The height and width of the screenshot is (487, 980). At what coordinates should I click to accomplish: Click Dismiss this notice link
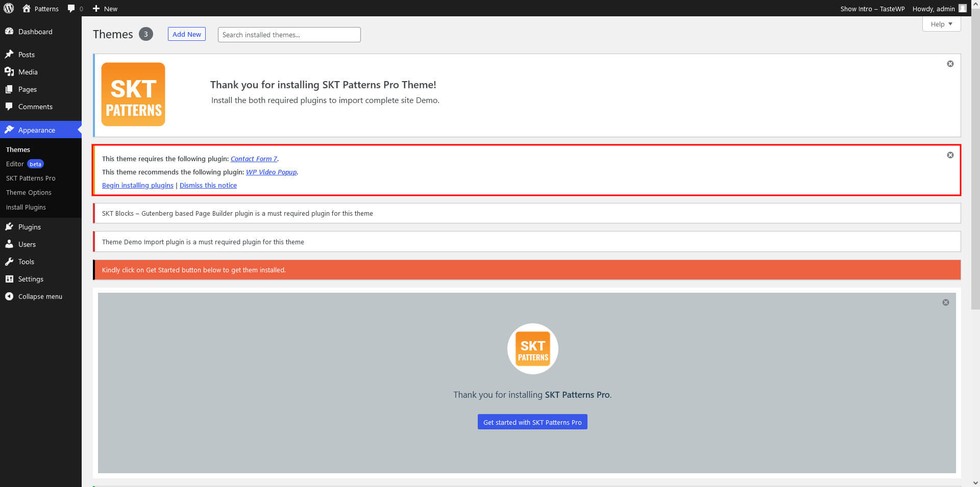point(208,185)
